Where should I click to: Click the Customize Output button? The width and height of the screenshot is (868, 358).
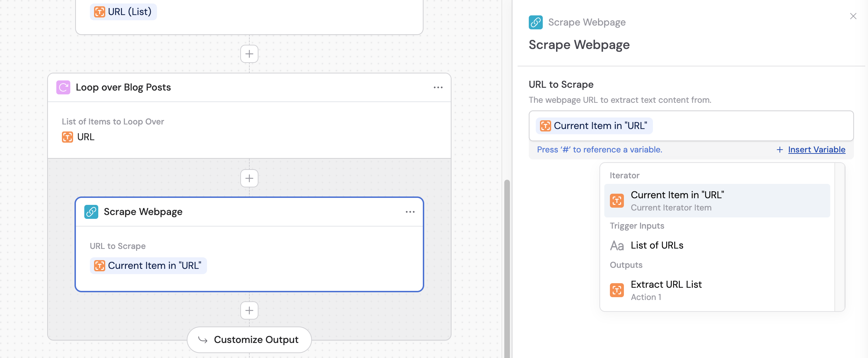[x=249, y=339]
